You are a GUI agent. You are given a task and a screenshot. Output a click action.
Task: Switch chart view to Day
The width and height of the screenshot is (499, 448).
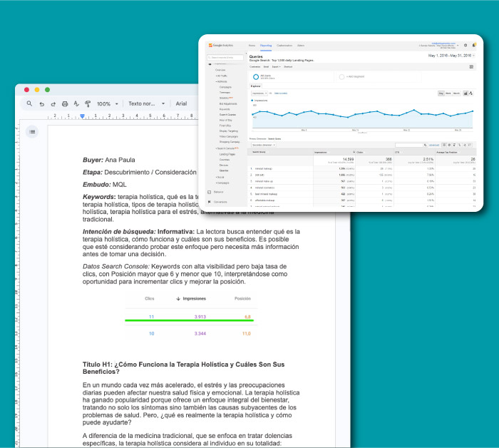point(441,93)
